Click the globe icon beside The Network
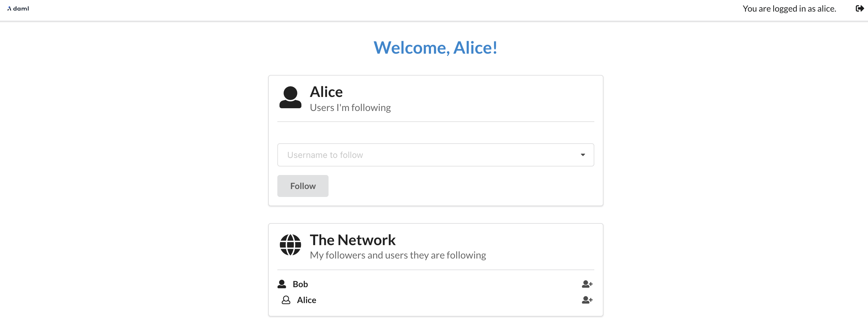The width and height of the screenshot is (868, 325). [290, 245]
